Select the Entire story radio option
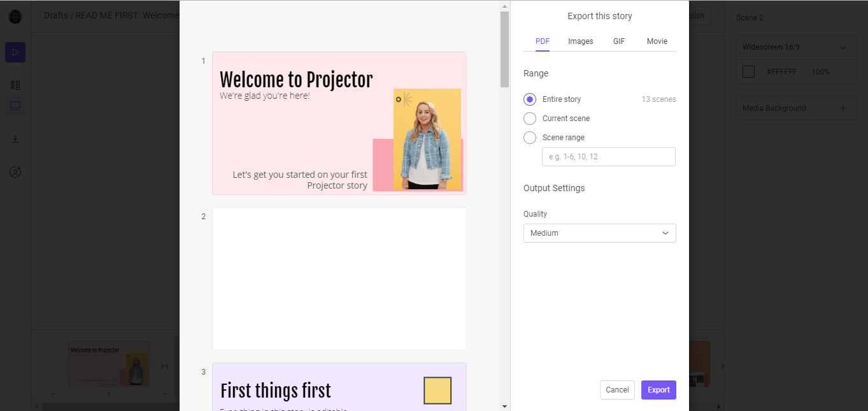Viewport: 868px width, 411px height. [530, 99]
